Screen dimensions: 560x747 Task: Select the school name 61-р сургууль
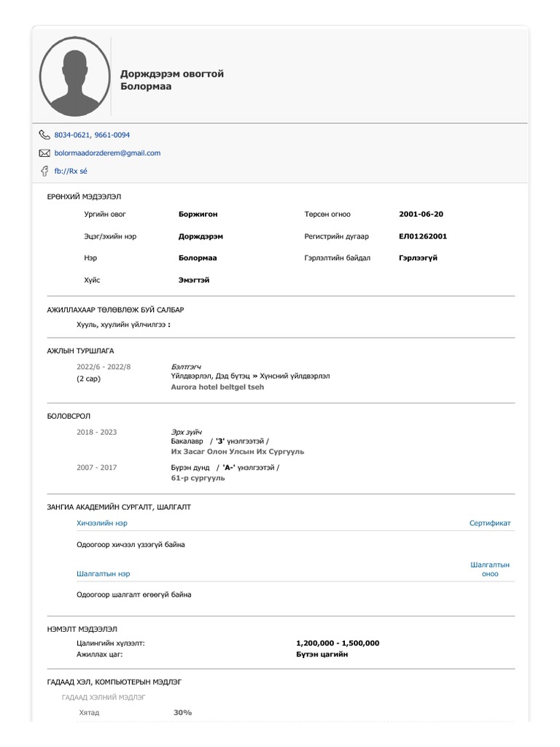[x=198, y=478]
